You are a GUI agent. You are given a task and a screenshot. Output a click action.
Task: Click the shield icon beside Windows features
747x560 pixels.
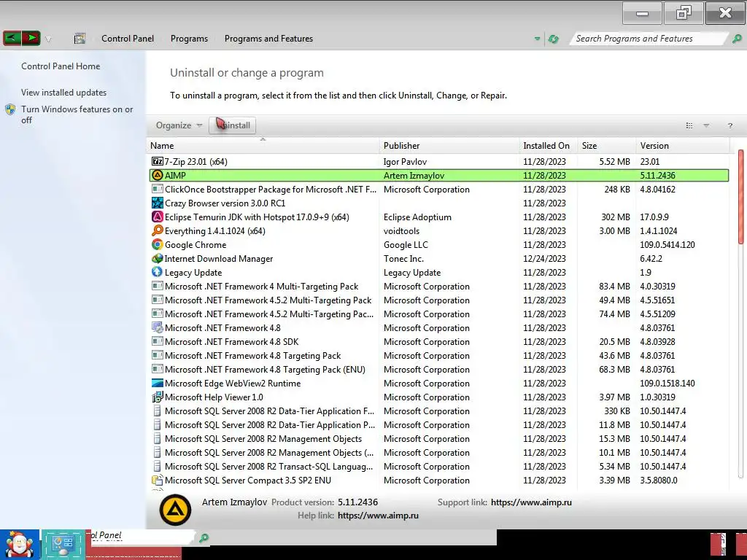click(10, 109)
